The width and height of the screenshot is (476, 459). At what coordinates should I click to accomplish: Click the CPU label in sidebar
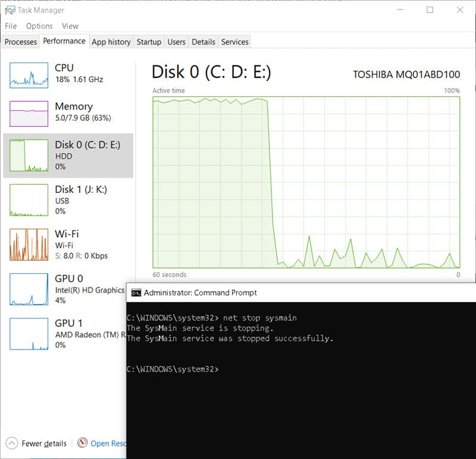point(64,68)
